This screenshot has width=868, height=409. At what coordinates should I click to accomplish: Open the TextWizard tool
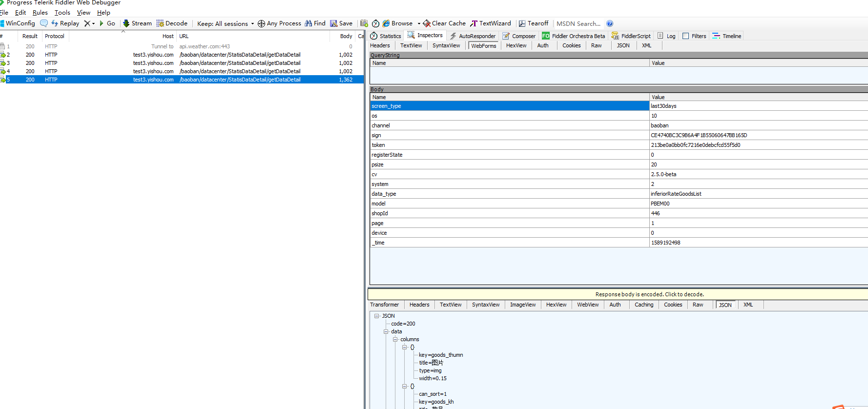(x=491, y=23)
